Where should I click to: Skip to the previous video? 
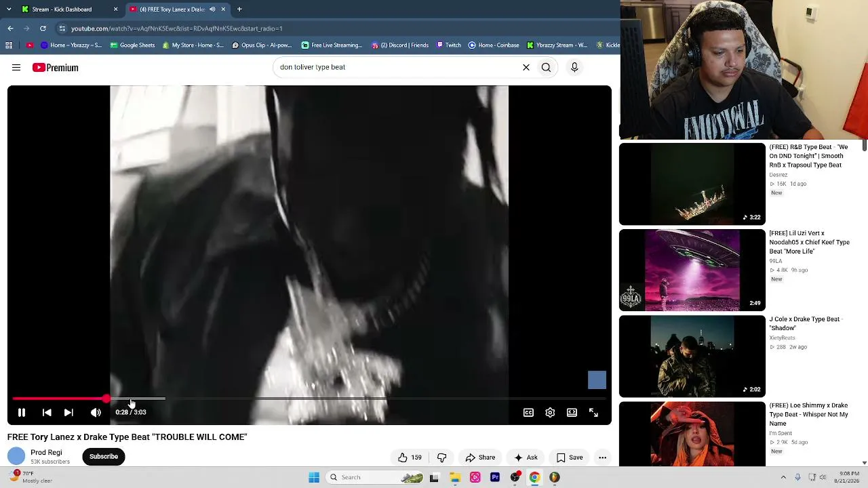47,412
